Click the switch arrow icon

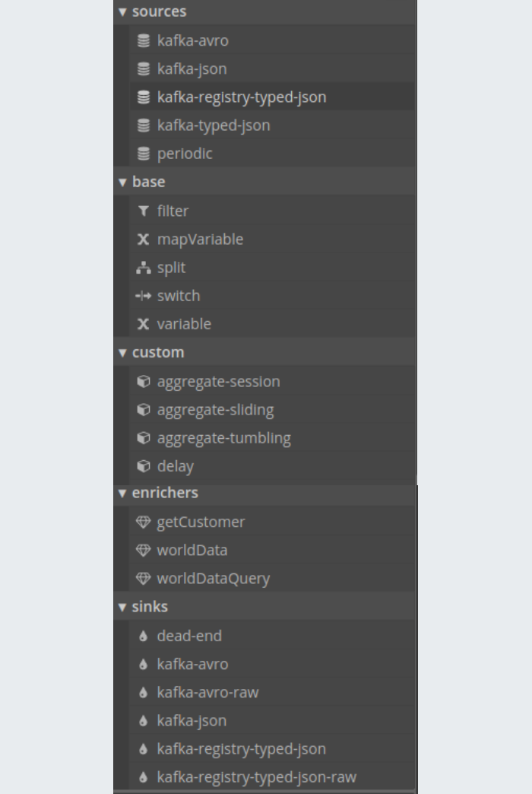pos(143,296)
